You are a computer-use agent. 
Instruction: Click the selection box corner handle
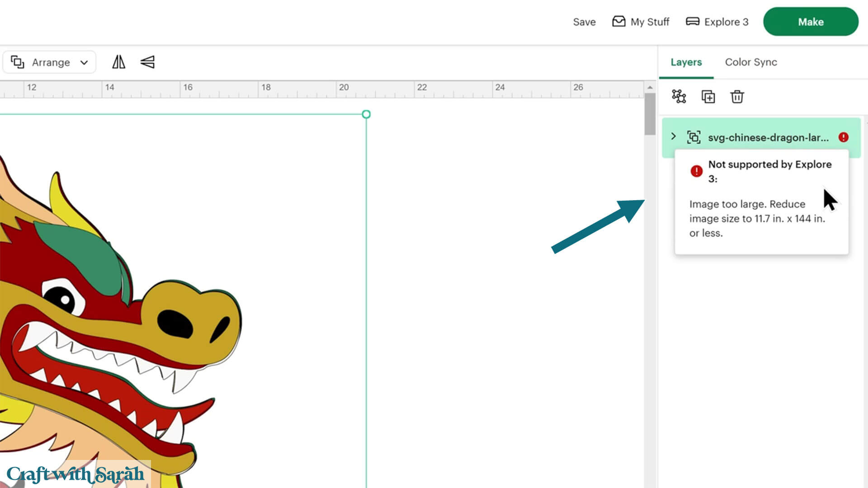[x=366, y=114]
